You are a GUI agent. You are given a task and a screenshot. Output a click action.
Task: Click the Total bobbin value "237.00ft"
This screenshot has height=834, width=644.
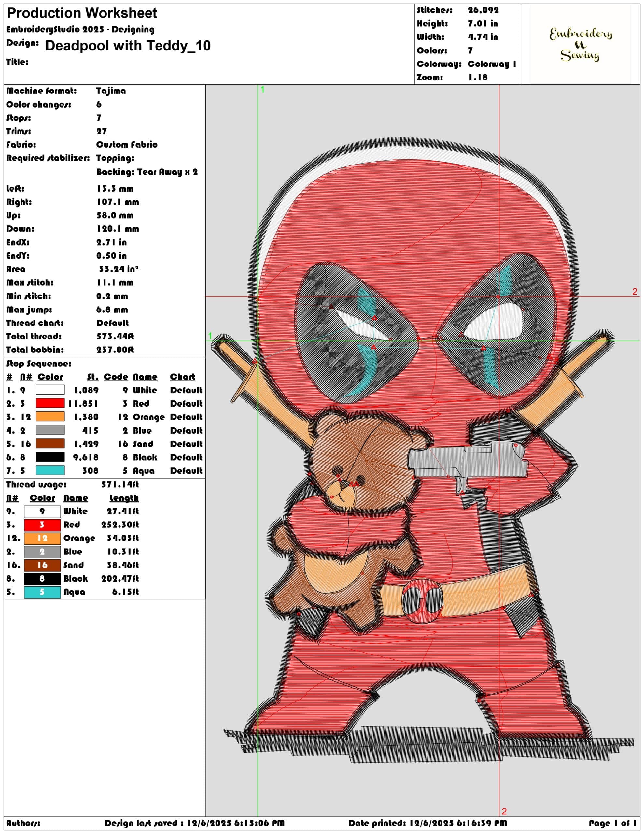[x=115, y=350]
